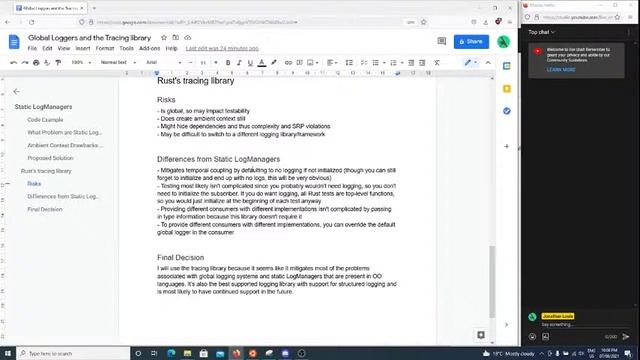640x360 pixels.
Task: Open Last edit history link
Action: tap(222, 48)
